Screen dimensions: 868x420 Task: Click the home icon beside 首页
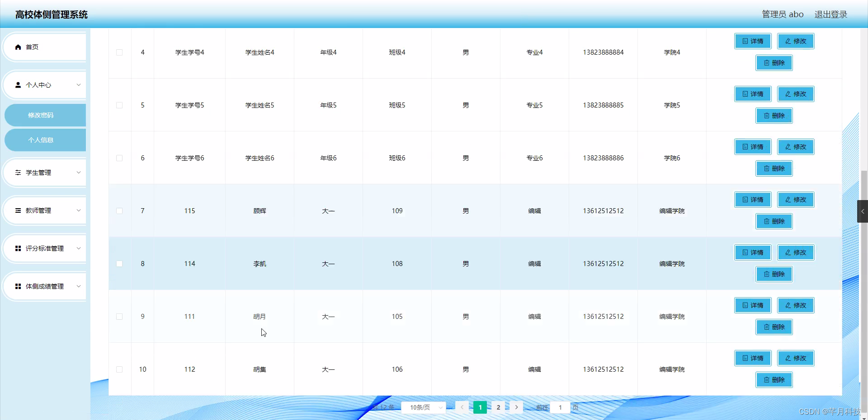[18, 47]
